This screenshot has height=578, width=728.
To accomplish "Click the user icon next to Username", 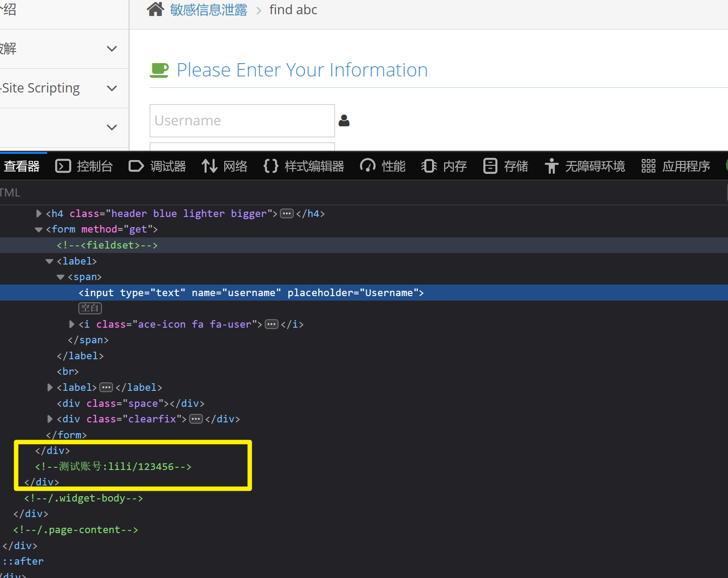I will tap(344, 120).
